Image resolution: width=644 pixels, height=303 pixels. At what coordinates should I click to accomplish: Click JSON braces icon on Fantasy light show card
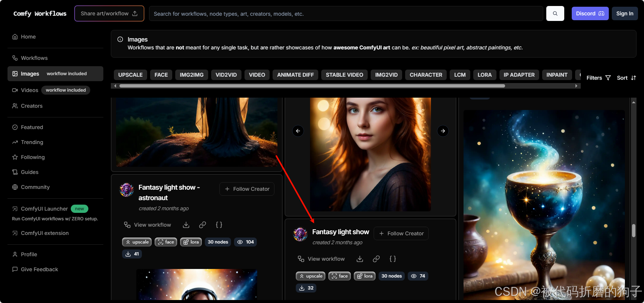tap(393, 259)
